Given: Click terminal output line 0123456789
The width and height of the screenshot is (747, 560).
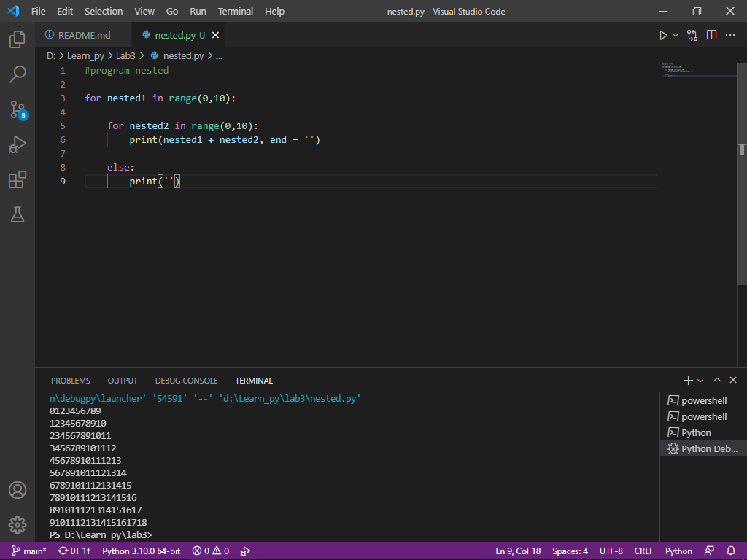Looking at the screenshot, I should pos(75,411).
